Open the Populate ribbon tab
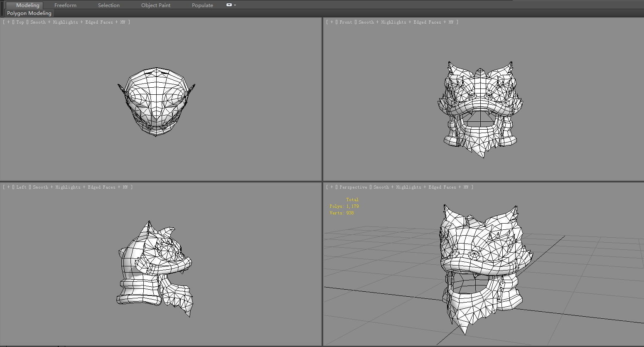 coord(202,5)
